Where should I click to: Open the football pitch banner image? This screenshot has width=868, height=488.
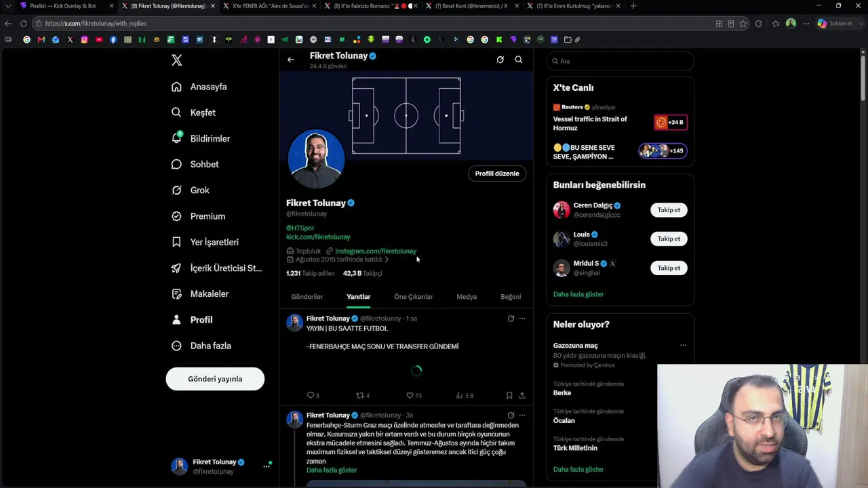coord(406,115)
